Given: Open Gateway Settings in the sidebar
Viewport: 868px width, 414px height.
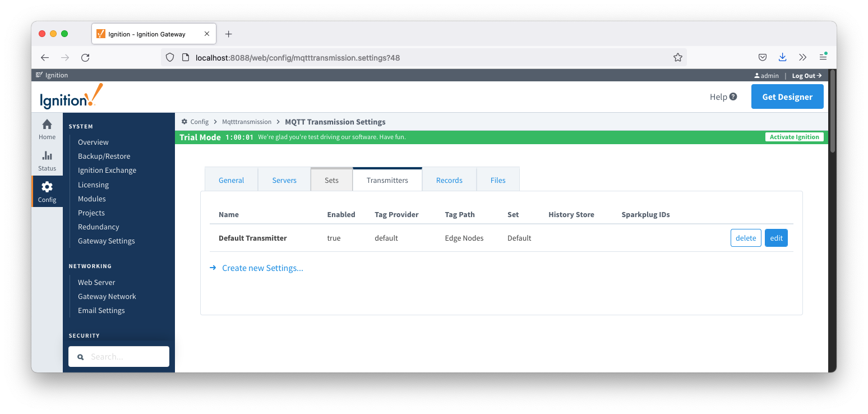Looking at the screenshot, I should click(107, 241).
